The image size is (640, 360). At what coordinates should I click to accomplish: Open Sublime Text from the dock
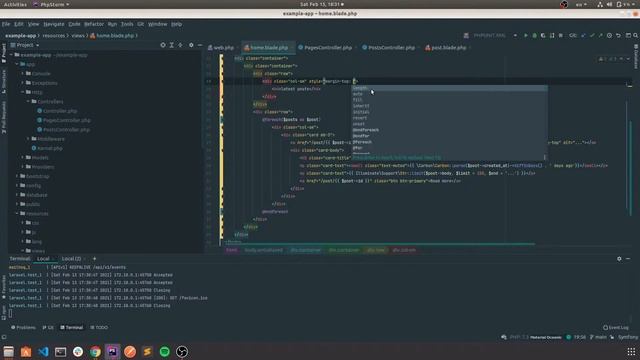pyautogui.click(x=147, y=351)
